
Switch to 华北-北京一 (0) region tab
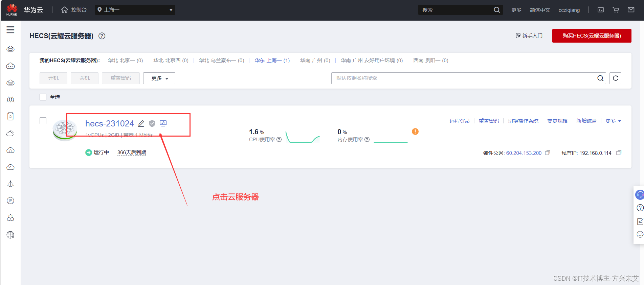click(125, 61)
